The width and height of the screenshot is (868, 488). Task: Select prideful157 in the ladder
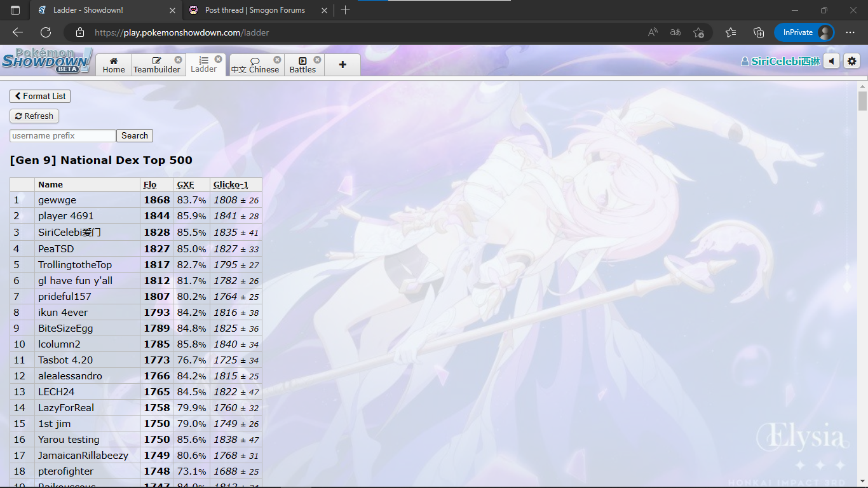pyautogui.click(x=65, y=296)
